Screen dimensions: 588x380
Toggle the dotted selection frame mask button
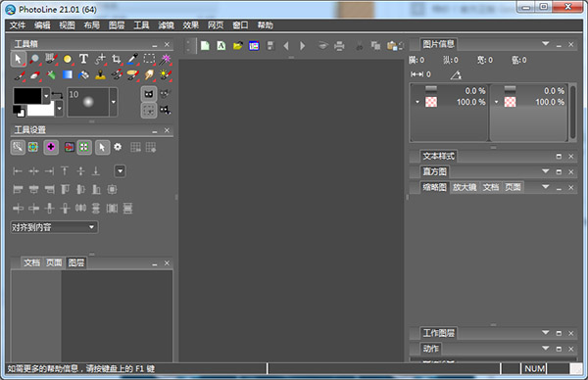click(149, 110)
